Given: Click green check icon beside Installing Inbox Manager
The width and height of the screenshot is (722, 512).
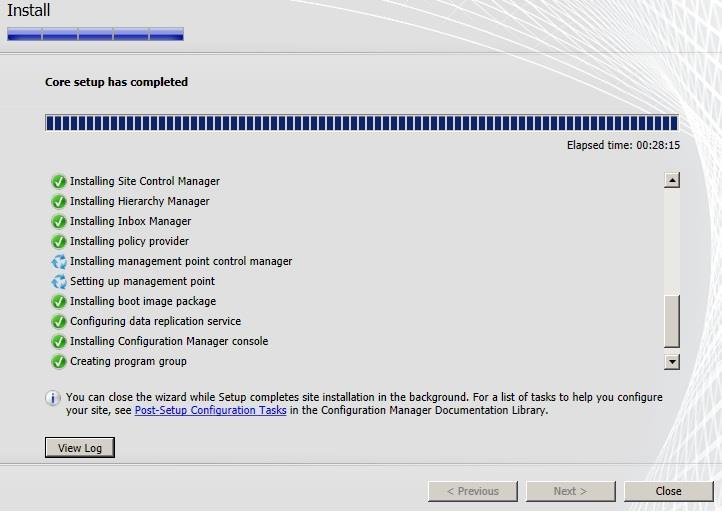Looking at the screenshot, I should [58, 221].
